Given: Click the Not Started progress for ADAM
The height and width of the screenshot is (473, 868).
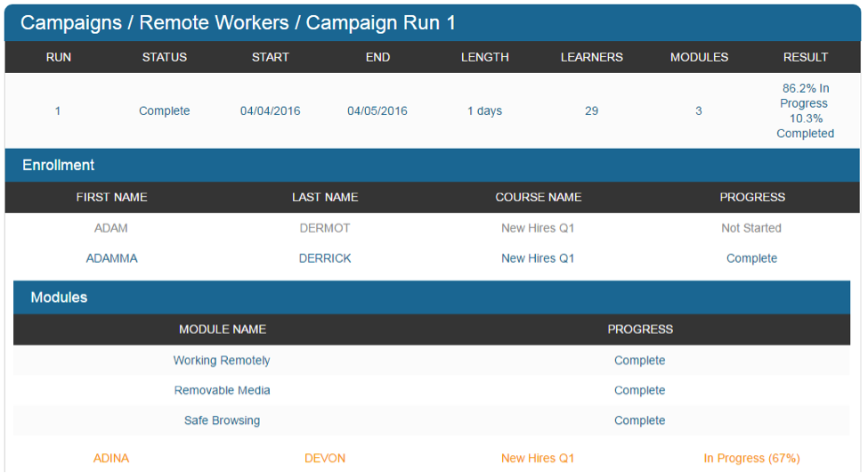Looking at the screenshot, I should point(751,228).
